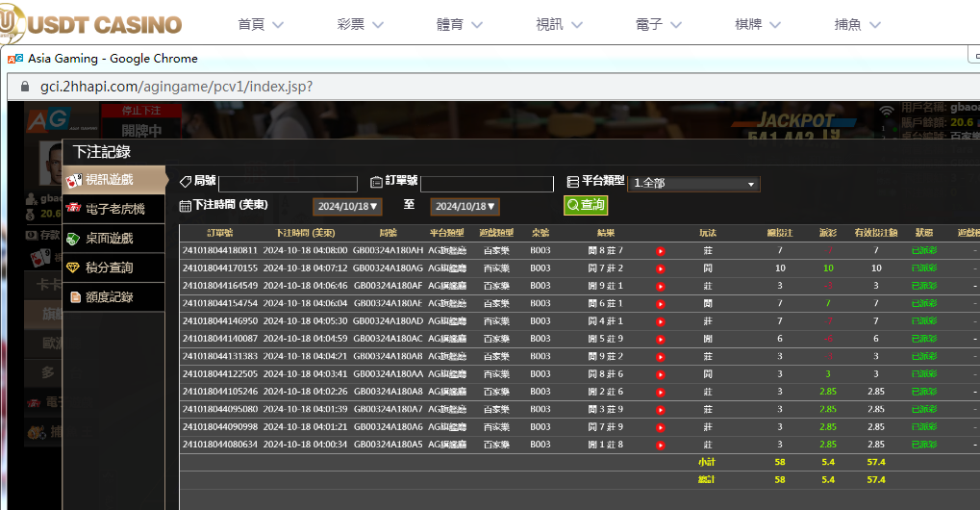Switch to the 桌面遊戲 records tab
The height and width of the screenshot is (510, 980).
[110, 239]
